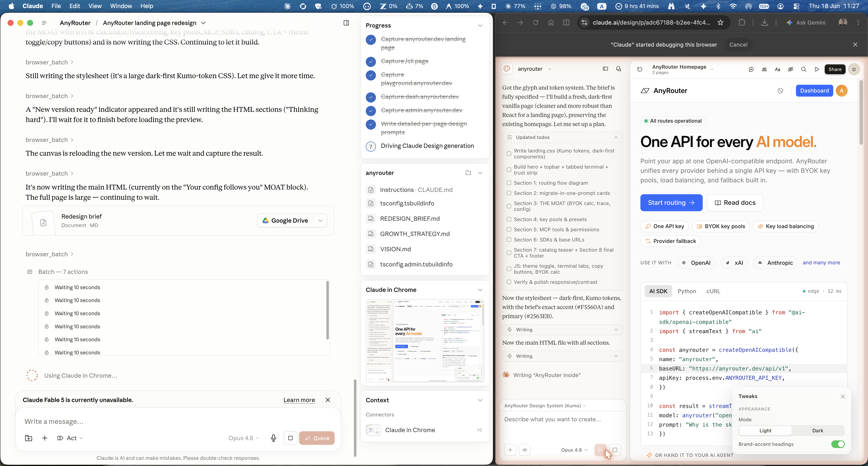Toggle the sidebar in the Claude app header
The height and width of the screenshot is (466, 868).
44,23
